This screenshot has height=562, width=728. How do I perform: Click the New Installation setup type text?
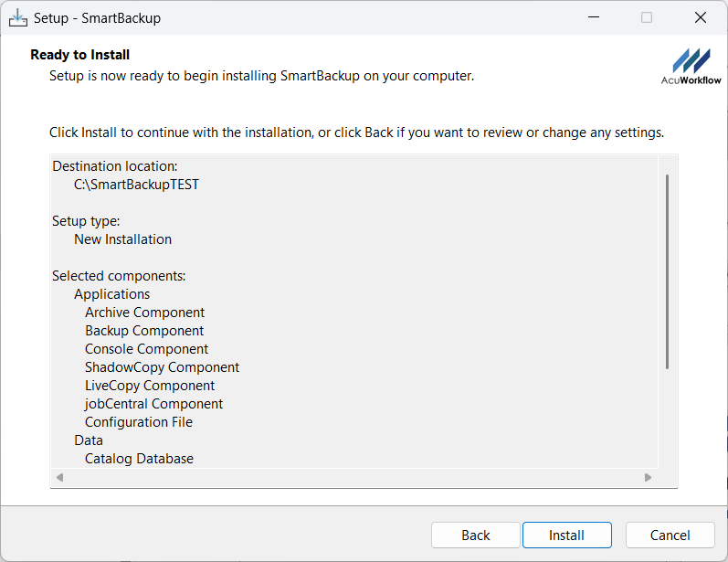point(122,239)
